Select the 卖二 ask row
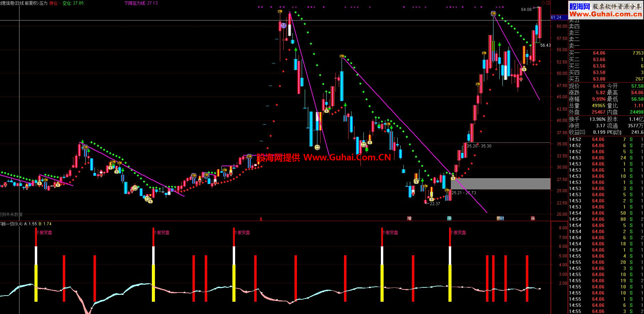The image size is (644, 314). pyautogui.click(x=606, y=40)
